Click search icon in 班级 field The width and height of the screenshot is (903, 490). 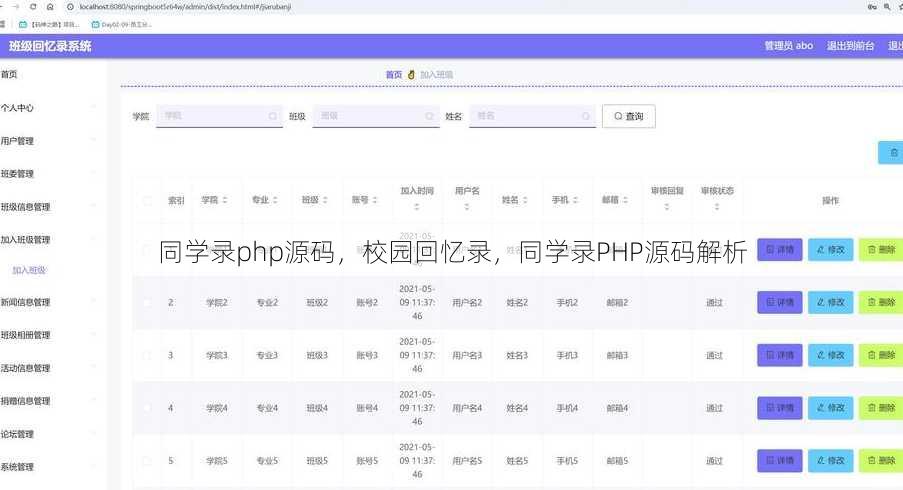click(x=429, y=116)
